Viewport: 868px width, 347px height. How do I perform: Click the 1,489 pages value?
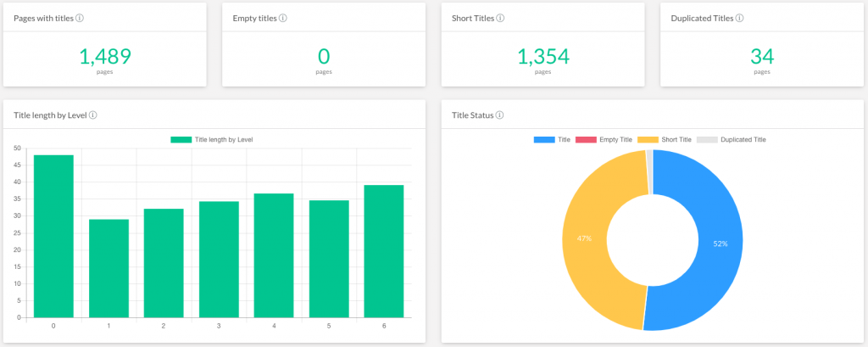[x=104, y=57]
